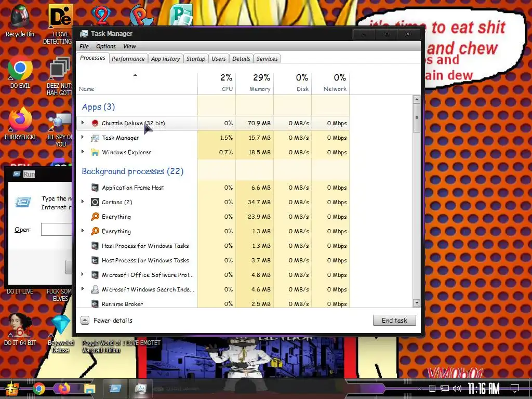532x399 pixels.
Task: Click the volume speaker tray icon
Action: (457, 389)
